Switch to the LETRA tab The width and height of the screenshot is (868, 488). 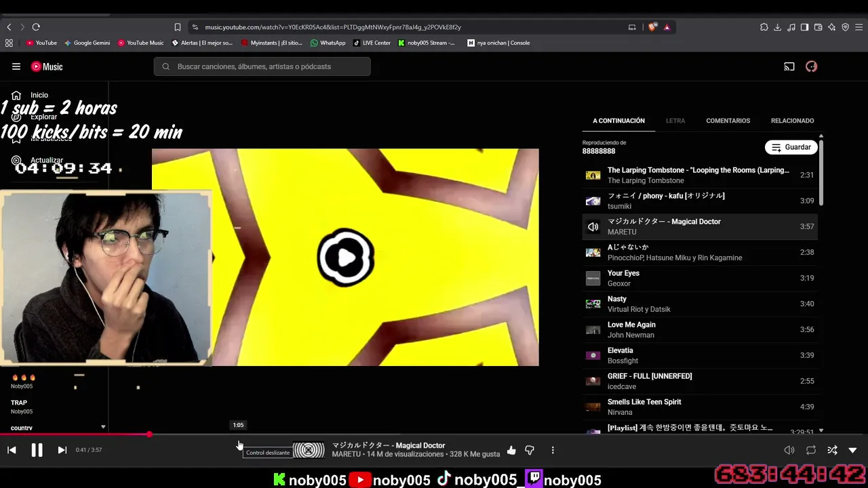click(675, 121)
